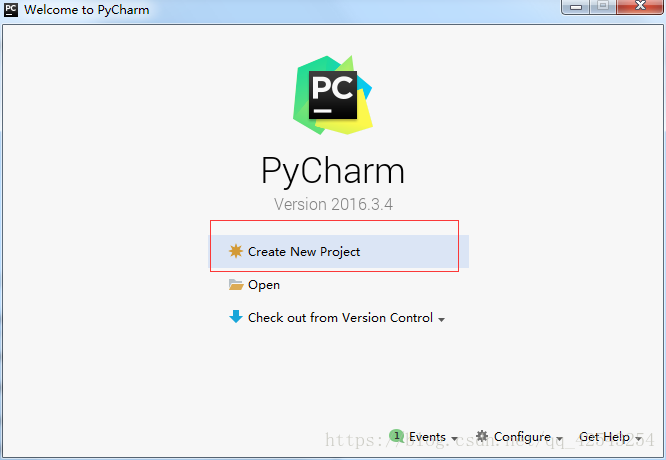Viewport: 666px width, 460px height.
Task: Click the blue download arrow icon for checkout
Action: (x=236, y=317)
